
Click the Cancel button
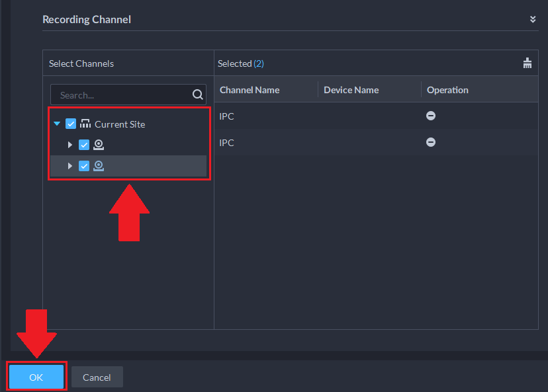97,377
